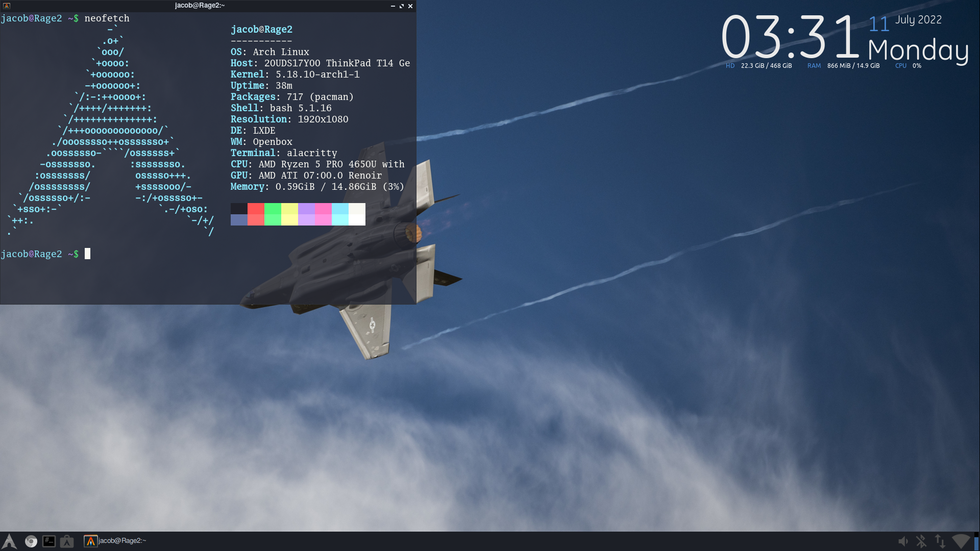
Task: Close the jacob@Rage2 terminal window
Action: (410, 6)
